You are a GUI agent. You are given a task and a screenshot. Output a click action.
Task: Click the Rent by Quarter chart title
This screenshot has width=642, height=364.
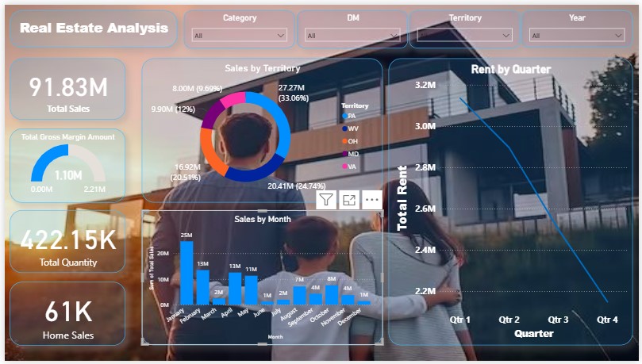510,69
